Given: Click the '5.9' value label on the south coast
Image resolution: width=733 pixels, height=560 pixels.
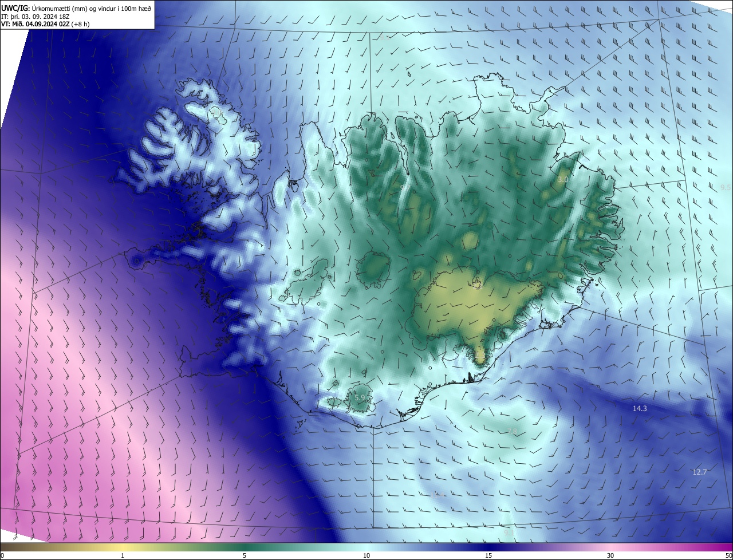Looking at the screenshot, I should [x=360, y=397].
